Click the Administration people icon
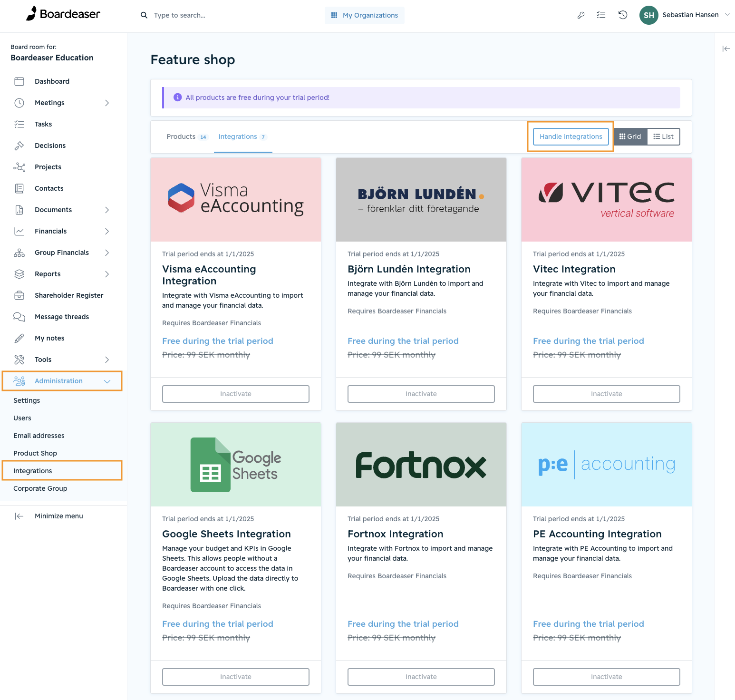 tap(19, 381)
